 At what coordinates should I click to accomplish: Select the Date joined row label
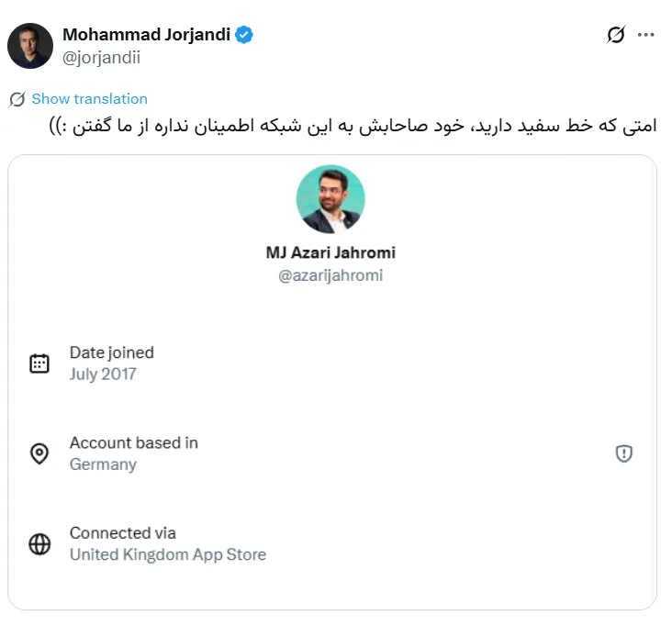112,352
